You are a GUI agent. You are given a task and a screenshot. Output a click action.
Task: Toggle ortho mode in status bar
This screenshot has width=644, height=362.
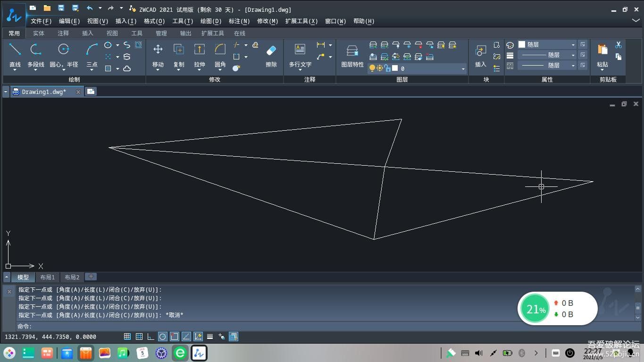pyautogui.click(x=151, y=337)
